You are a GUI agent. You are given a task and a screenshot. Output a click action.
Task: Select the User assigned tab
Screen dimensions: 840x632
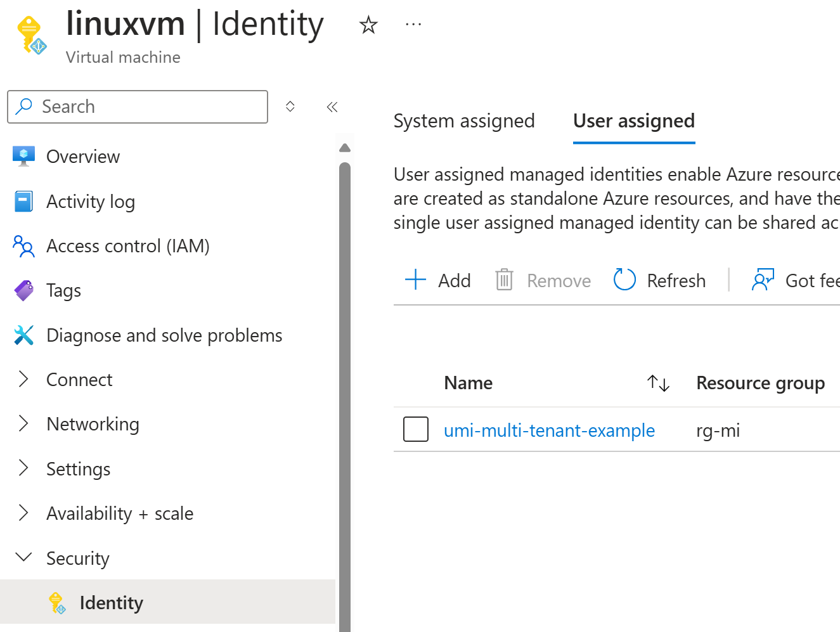pos(634,121)
